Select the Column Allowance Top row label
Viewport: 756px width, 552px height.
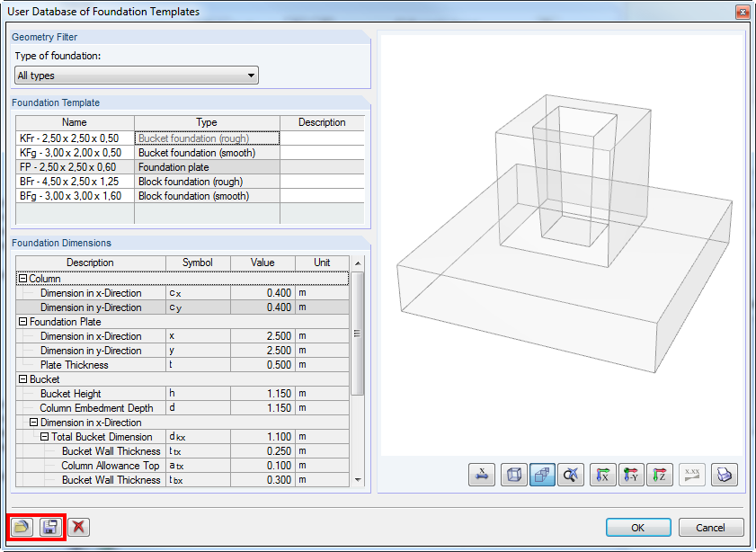click(x=111, y=466)
